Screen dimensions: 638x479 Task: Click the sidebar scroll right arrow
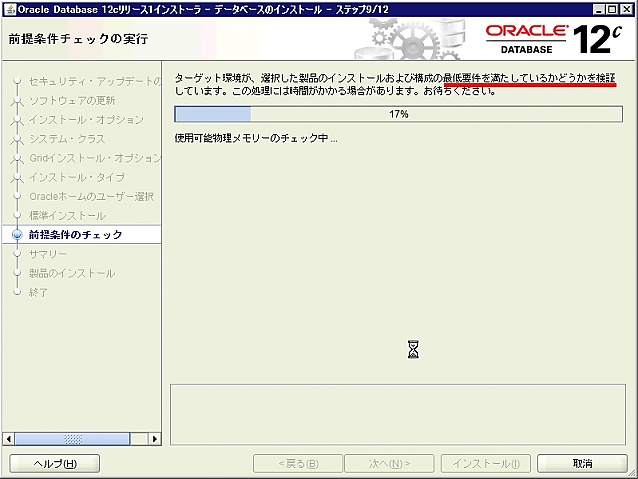tap(155, 439)
